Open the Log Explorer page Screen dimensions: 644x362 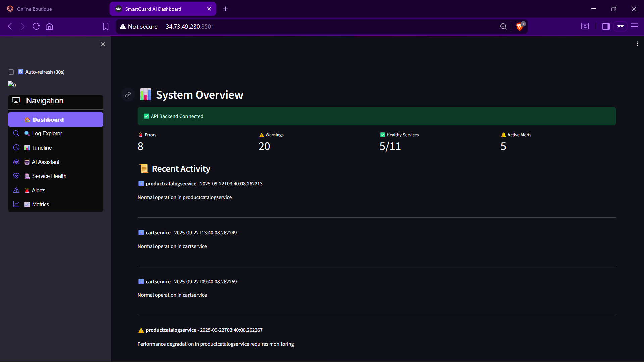[x=47, y=133]
